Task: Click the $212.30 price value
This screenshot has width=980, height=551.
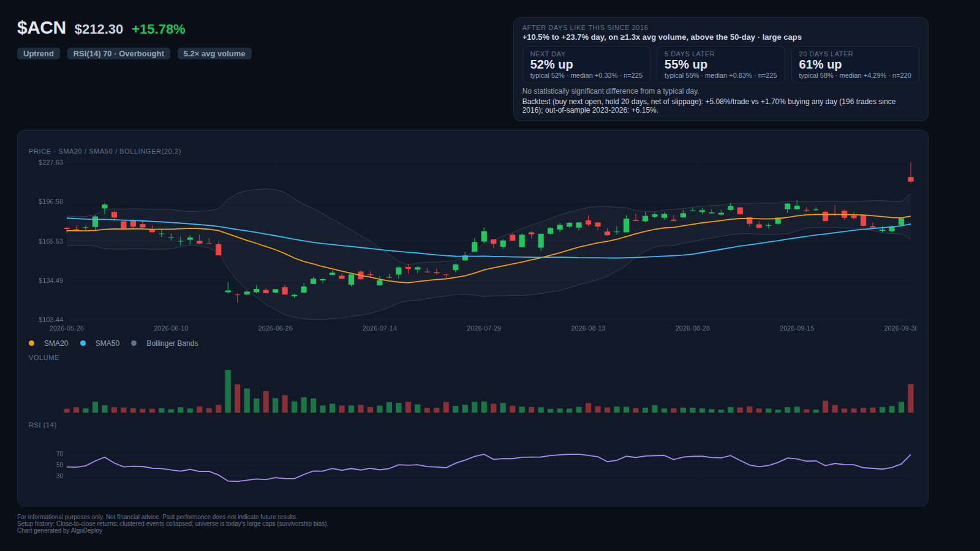Action: (x=99, y=29)
